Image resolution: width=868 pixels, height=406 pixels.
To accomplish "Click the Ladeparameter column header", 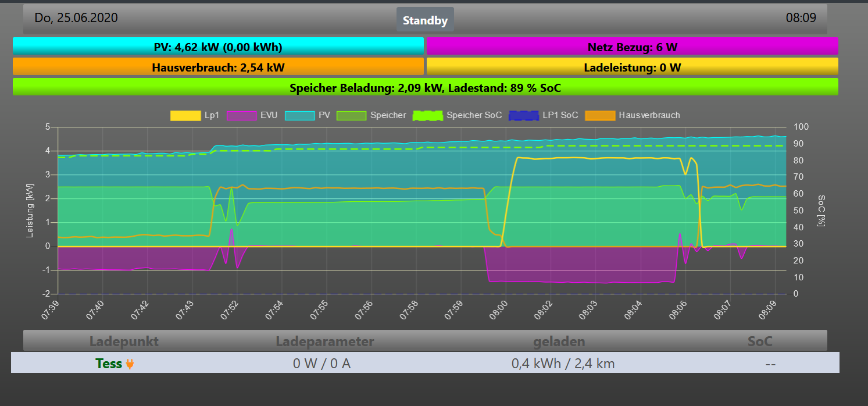I will point(324,341).
